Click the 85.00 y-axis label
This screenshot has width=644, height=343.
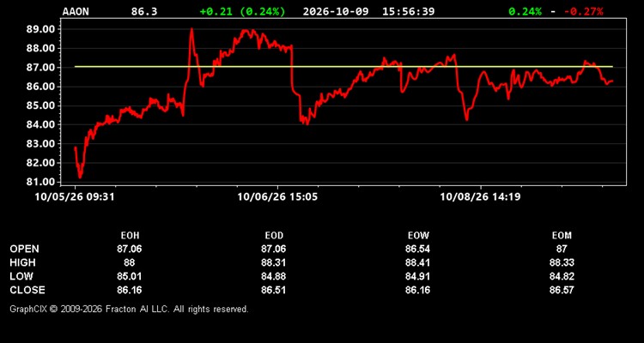pos(40,105)
